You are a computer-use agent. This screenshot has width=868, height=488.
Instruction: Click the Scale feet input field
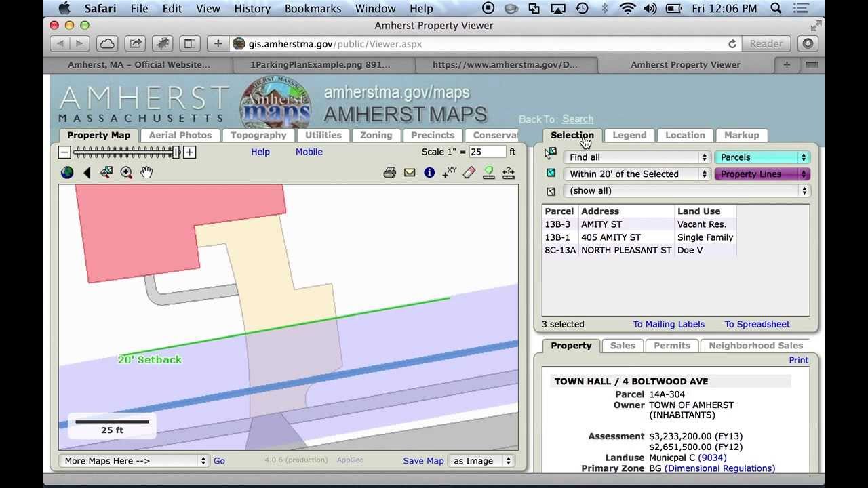488,152
